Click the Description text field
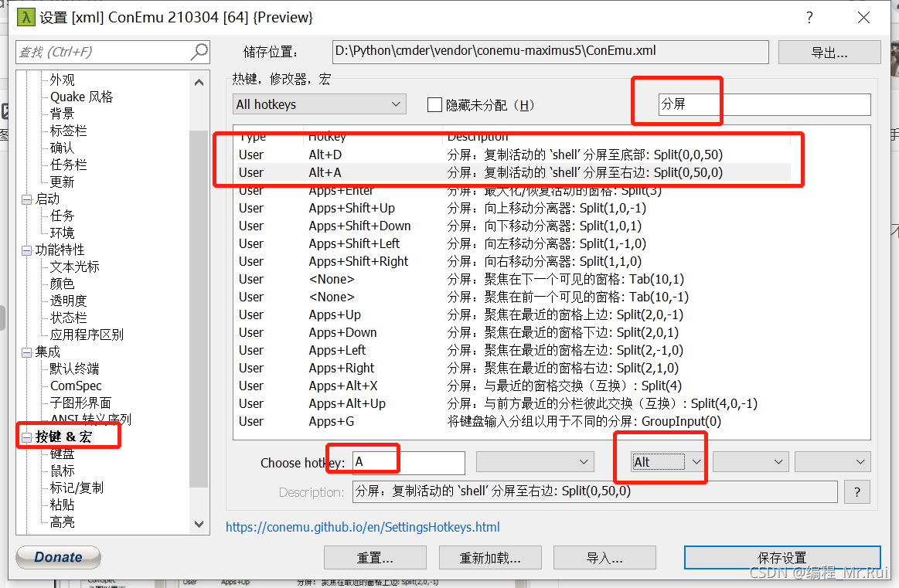The height and width of the screenshot is (588, 899). [595, 491]
